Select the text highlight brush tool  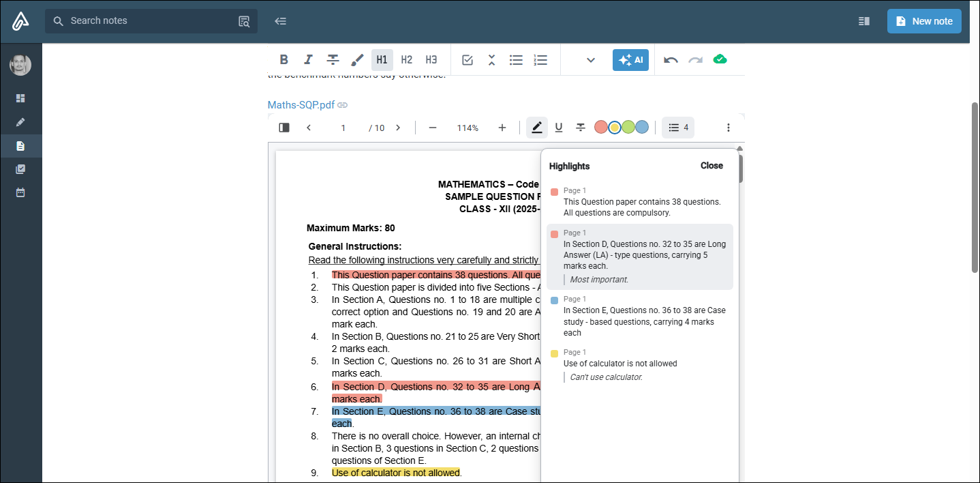(x=357, y=60)
